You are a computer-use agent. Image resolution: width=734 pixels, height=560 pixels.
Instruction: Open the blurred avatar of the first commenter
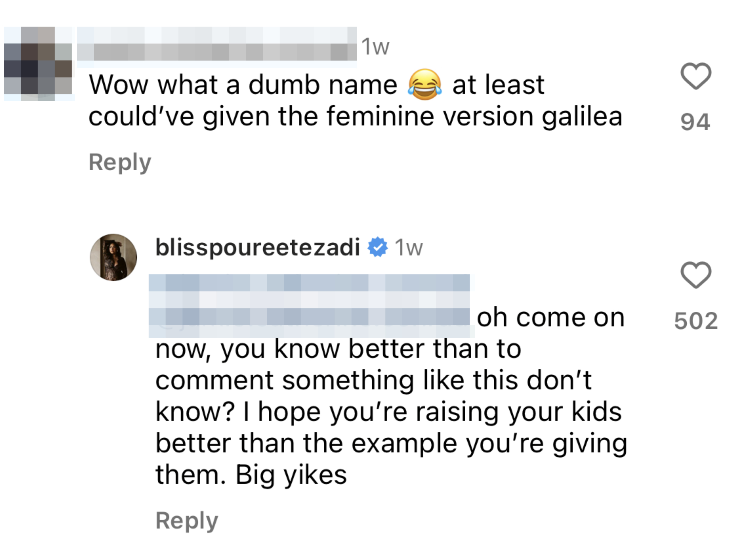pyautogui.click(x=38, y=64)
